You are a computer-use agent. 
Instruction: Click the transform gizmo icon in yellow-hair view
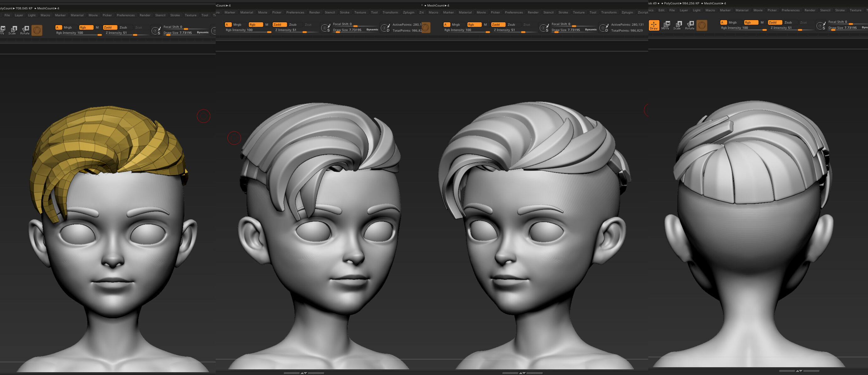pos(37,30)
